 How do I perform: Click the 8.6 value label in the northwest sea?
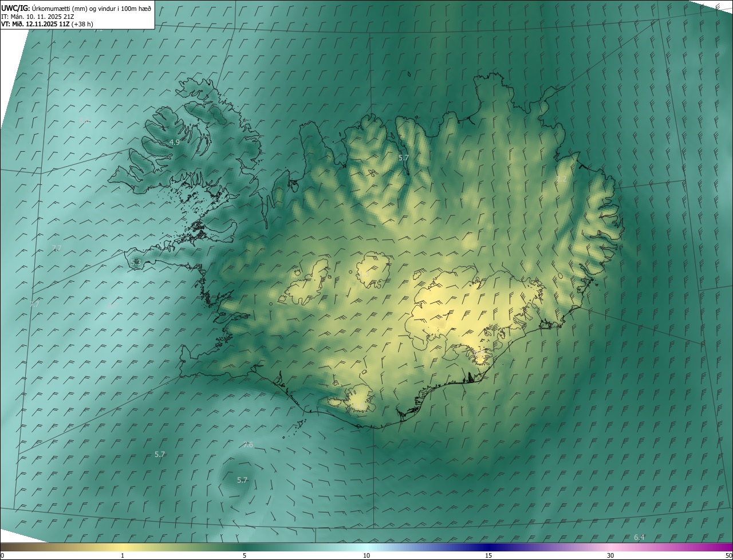click(85, 121)
